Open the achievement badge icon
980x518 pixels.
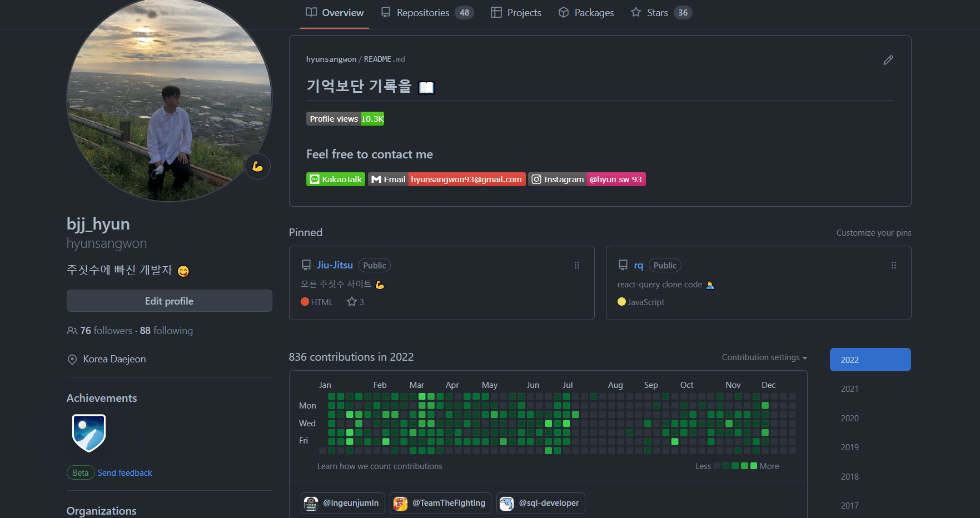point(89,432)
